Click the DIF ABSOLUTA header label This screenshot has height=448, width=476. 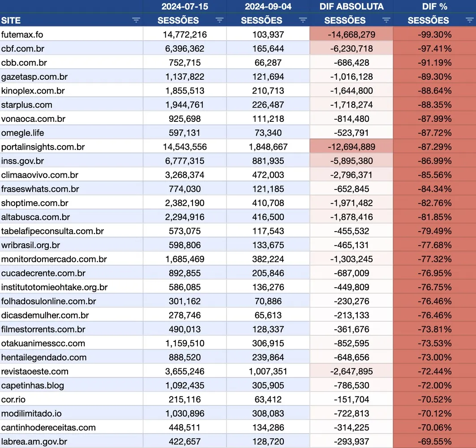[352, 6]
